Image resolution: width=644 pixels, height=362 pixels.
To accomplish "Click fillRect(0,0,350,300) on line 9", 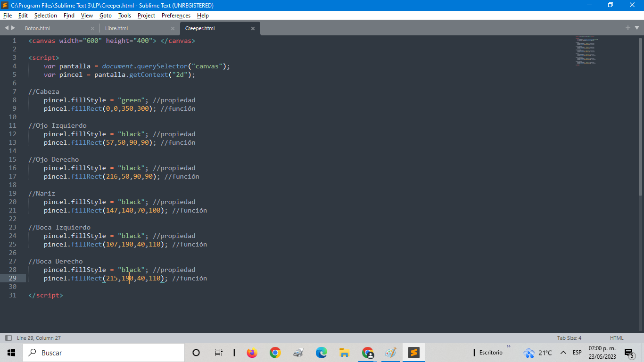I will [x=112, y=108].
